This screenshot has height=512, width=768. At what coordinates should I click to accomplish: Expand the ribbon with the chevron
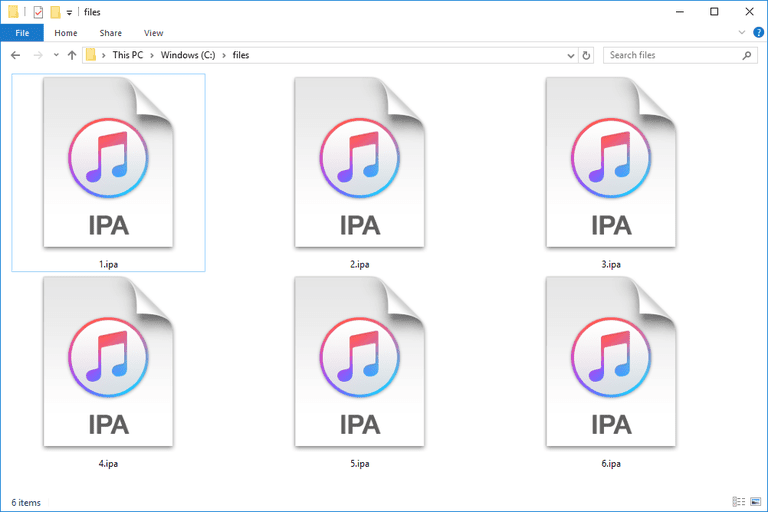pyautogui.click(x=742, y=32)
